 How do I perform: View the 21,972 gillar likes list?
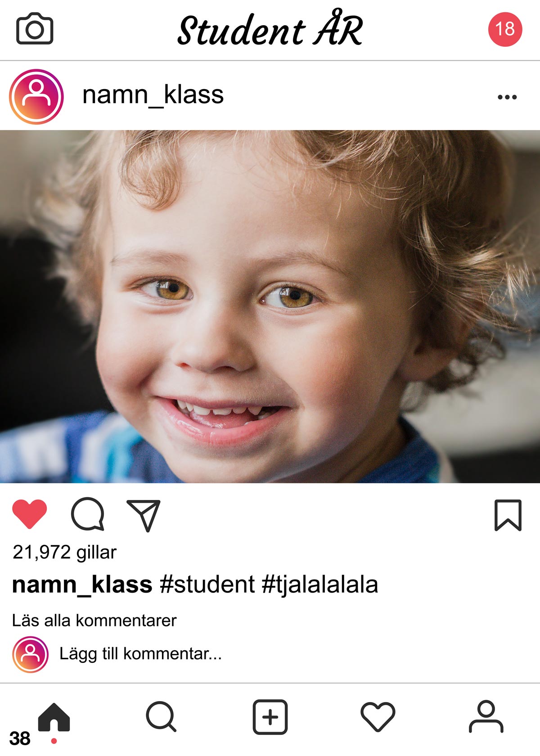tap(65, 552)
